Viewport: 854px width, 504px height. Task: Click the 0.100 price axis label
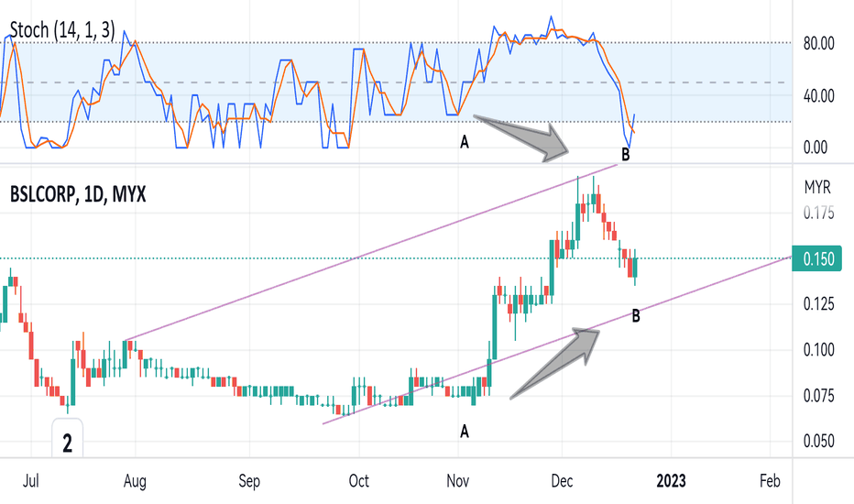point(818,349)
